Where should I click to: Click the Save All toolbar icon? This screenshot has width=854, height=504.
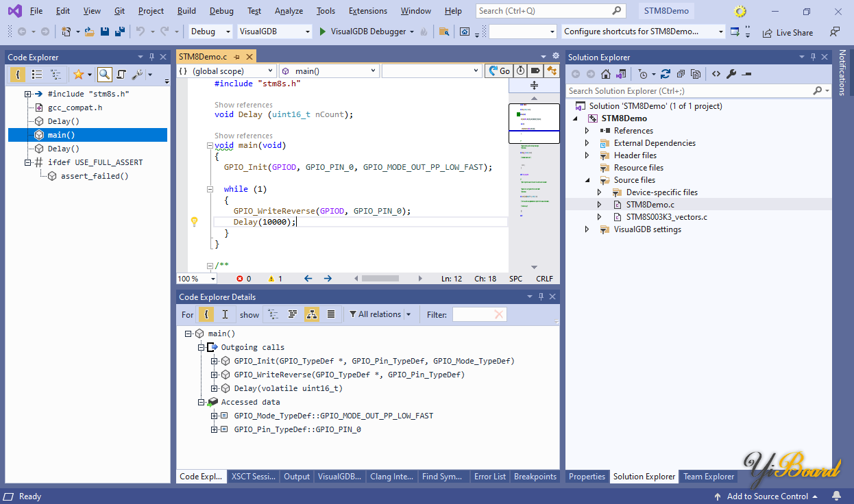coord(119,32)
